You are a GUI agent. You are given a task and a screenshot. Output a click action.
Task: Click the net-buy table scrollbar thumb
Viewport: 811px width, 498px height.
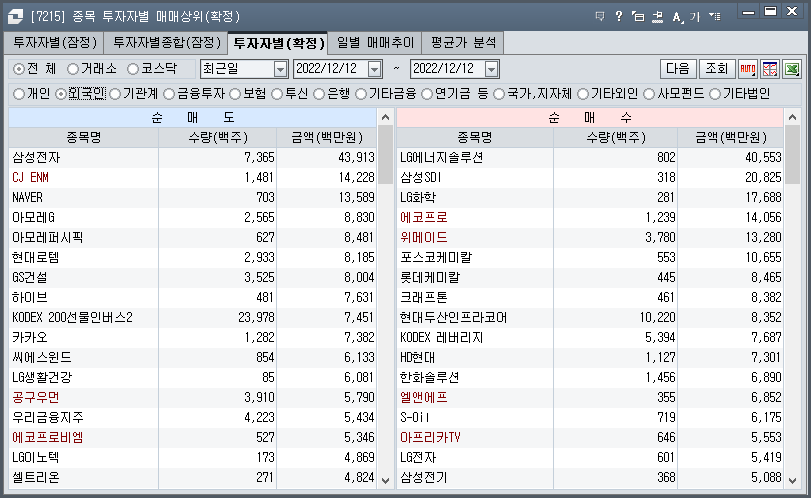pyautogui.click(x=792, y=154)
